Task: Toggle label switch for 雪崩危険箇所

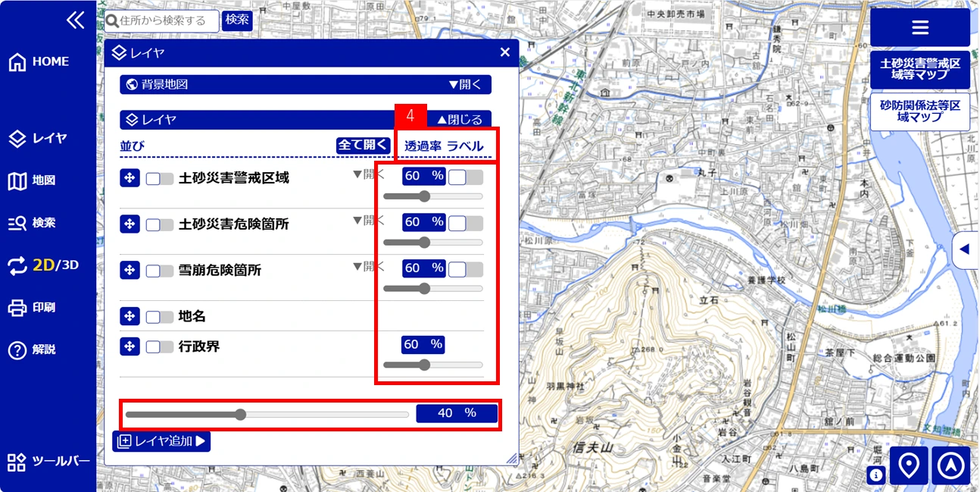Action: click(x=465, y=269)
